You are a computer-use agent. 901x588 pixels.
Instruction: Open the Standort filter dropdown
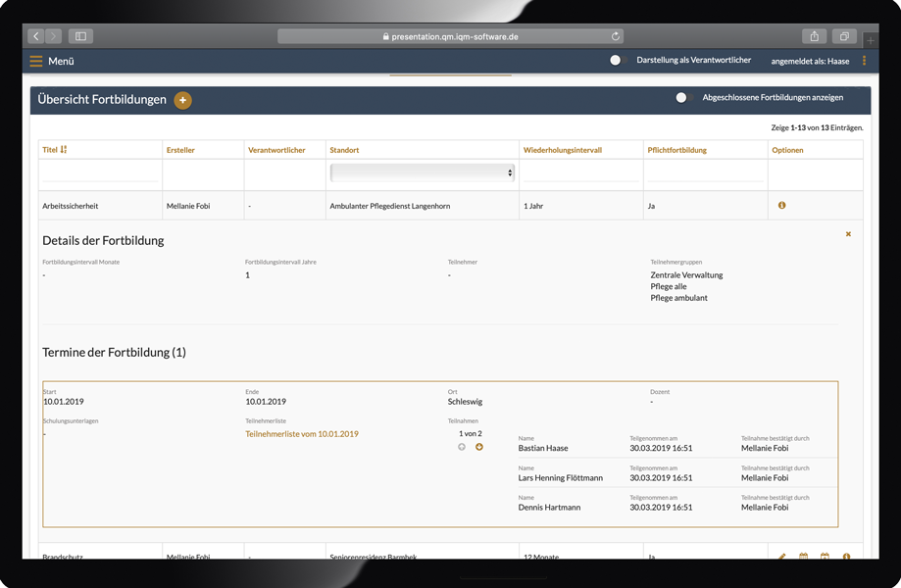423,172
